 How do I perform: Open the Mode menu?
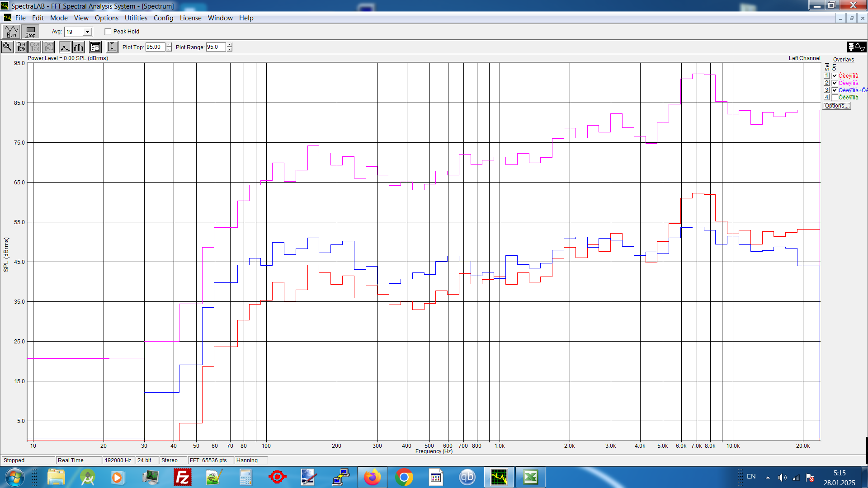click(59, 18)
